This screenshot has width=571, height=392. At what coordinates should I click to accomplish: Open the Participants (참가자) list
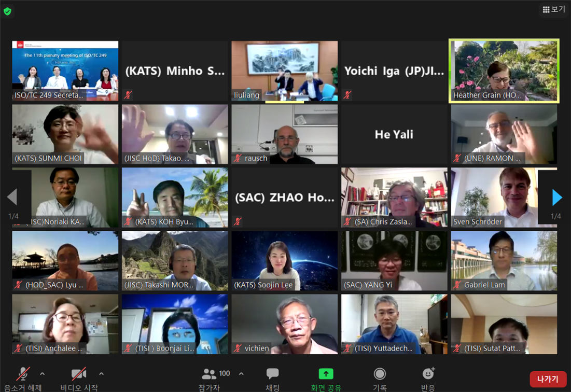click(x=210, y=374)
